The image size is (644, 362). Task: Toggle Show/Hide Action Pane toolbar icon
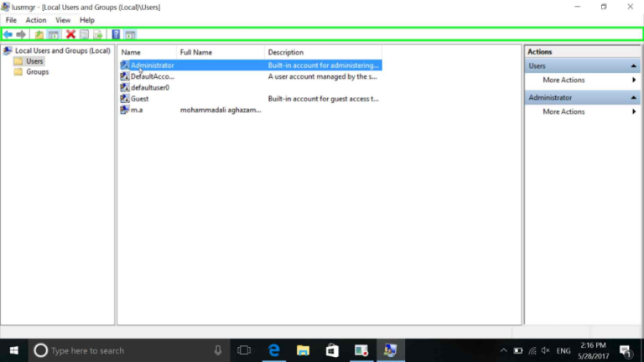(130, 34)
